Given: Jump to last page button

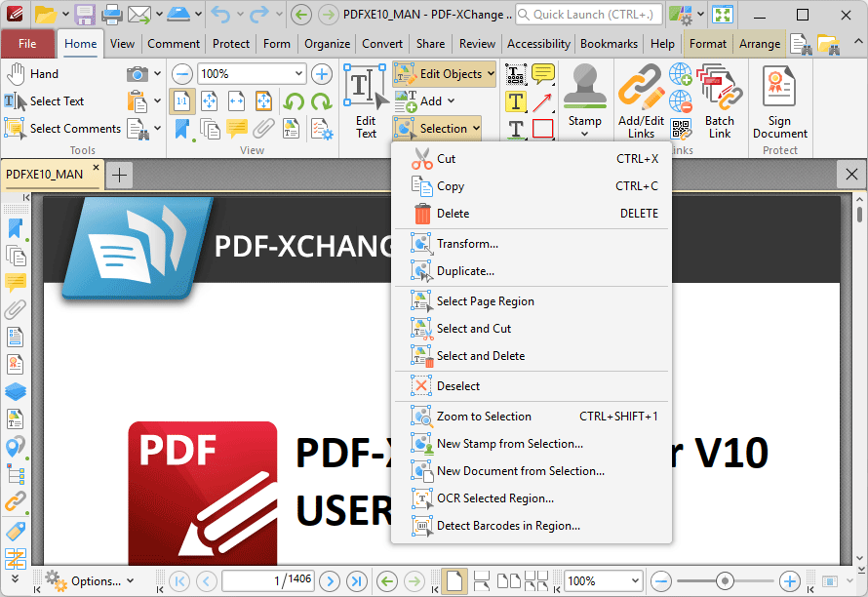Looking at the screenshot, I should tap(357, 581).
